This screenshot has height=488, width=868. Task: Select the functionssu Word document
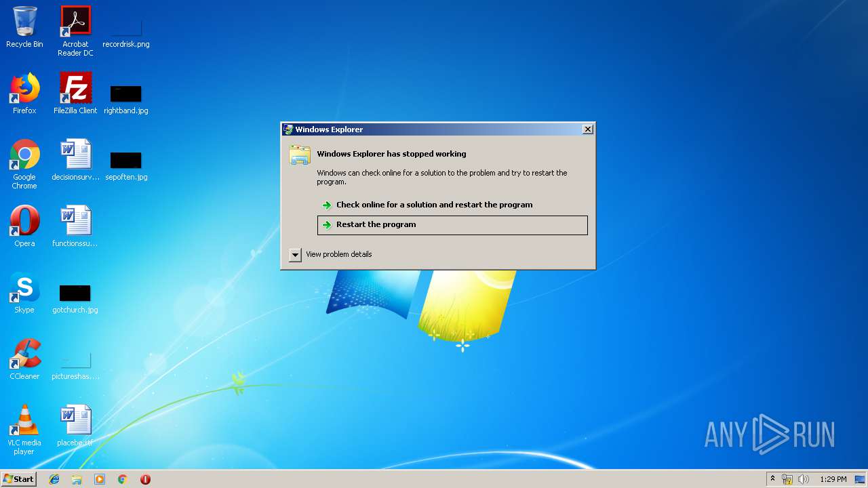point(75,226)
